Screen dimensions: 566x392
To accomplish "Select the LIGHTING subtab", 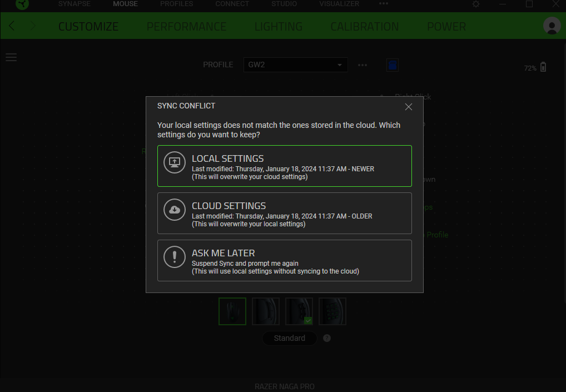I will [279, 26].
